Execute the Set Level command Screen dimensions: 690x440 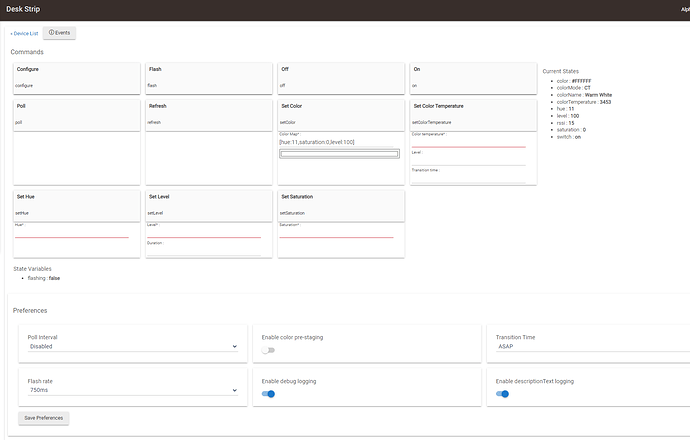point(209,206)
